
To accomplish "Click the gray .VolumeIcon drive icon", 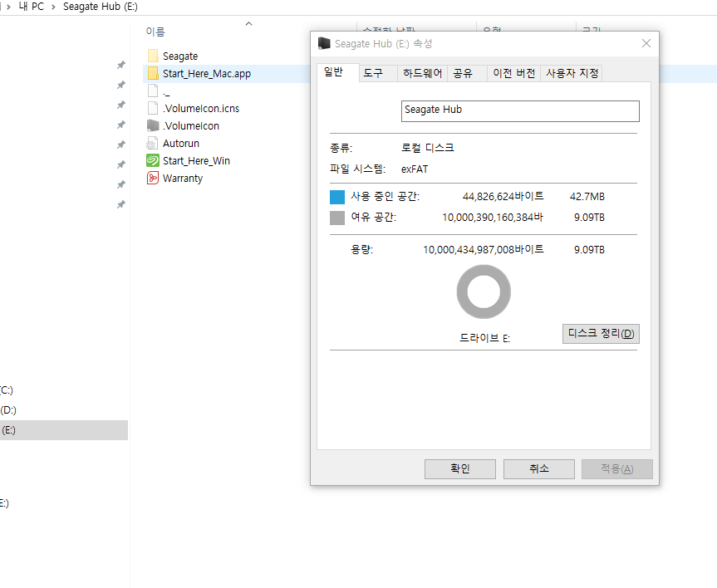I will pyautogui.click(x=153, y=125).
